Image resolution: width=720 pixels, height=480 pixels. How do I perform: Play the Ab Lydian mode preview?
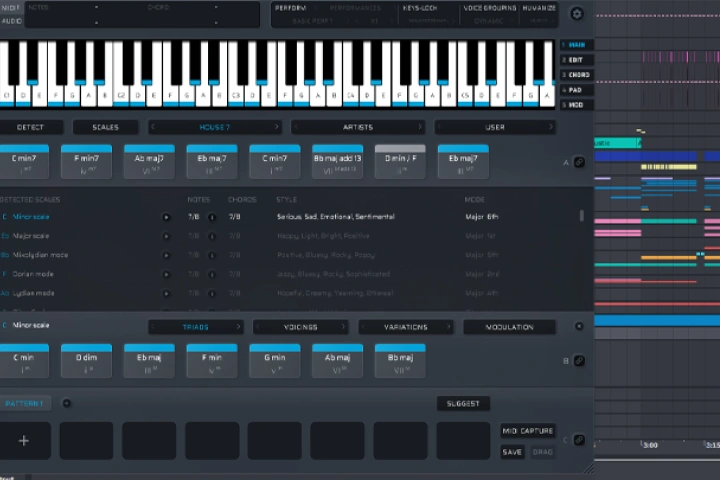166,294
